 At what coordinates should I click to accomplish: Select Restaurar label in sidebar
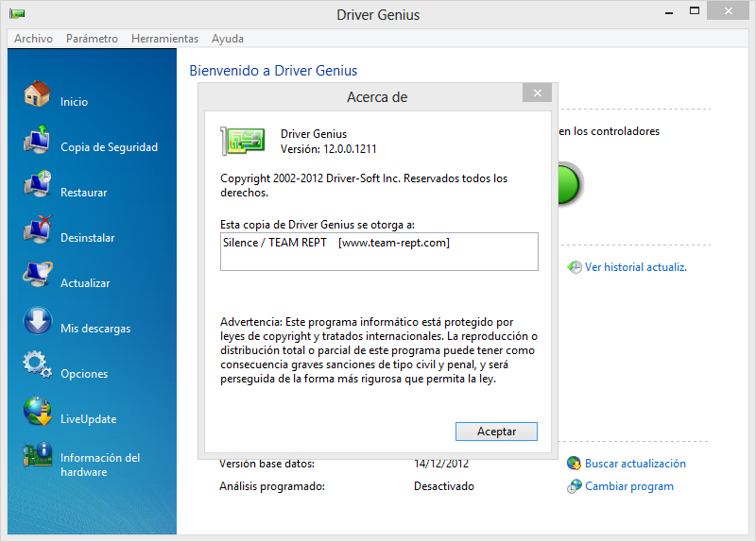(x=84, y=193)
